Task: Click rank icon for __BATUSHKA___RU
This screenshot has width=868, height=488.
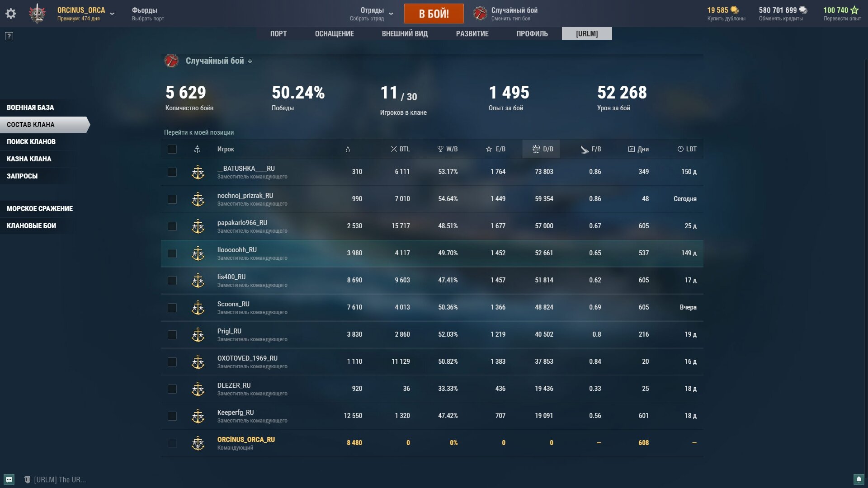Action: (x=198, y=172)
